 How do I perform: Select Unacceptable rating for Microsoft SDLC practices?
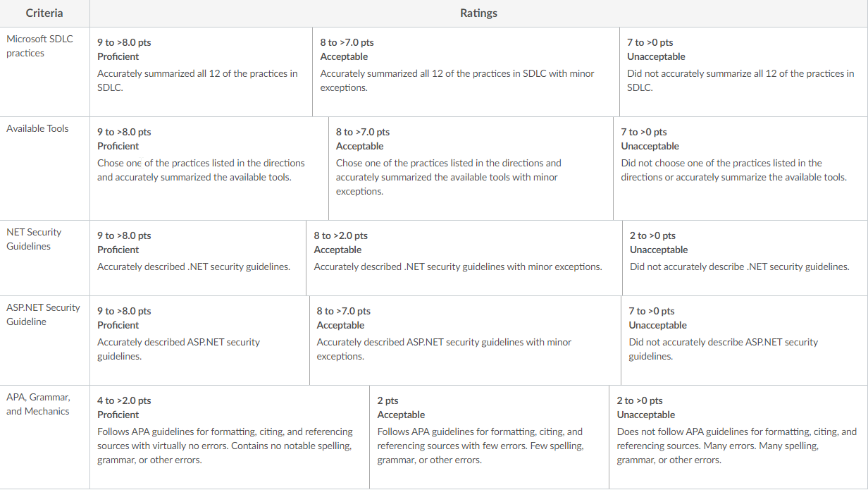pos(744,72)
